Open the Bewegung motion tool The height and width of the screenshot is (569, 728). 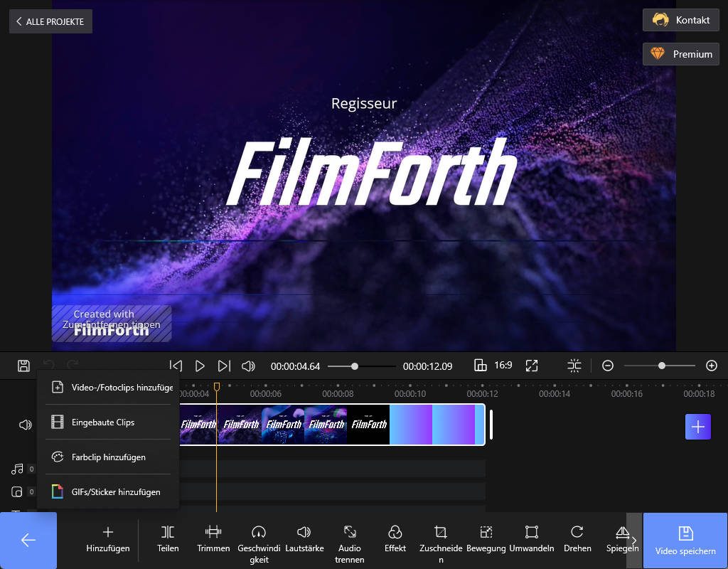pos(486,539)
